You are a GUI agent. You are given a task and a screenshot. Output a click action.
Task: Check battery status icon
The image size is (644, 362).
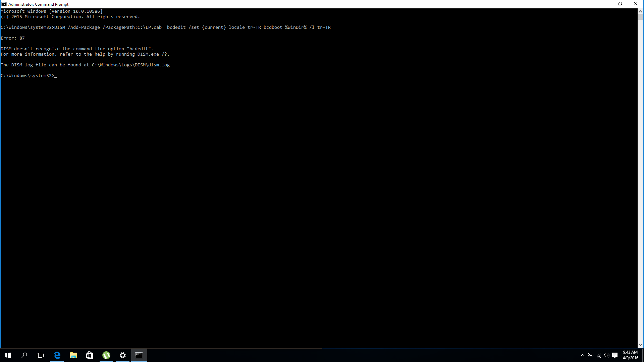coord(591,355)
